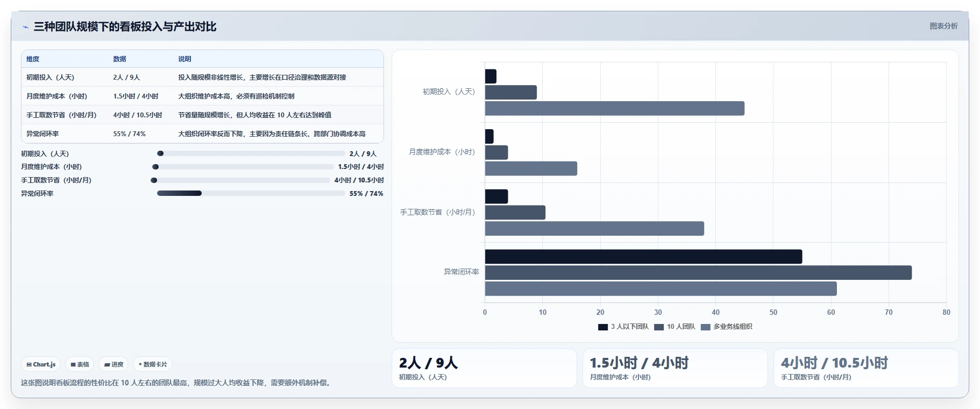Image resolution: width=980 pixels, height=409 pixels.
Task: Click the 异常闭环率 progress bar fill
Action: click(x=179, y=193)
